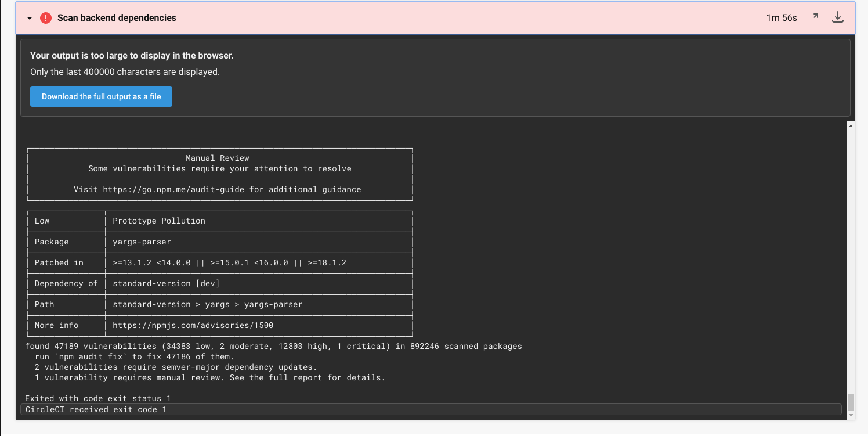Click the Package label cell
This screenshot has height=436, width=868.
pos(52,242)
